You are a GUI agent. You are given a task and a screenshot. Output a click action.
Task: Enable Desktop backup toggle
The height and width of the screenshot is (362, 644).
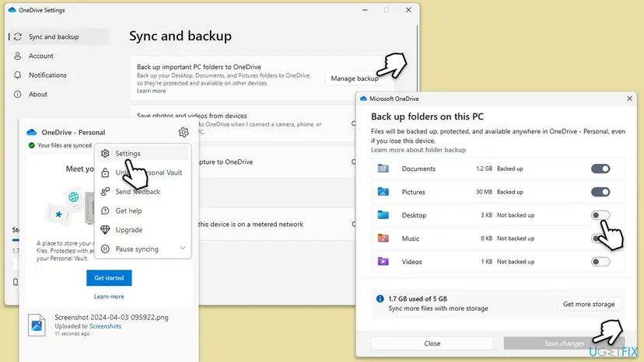tap(600, 215)
